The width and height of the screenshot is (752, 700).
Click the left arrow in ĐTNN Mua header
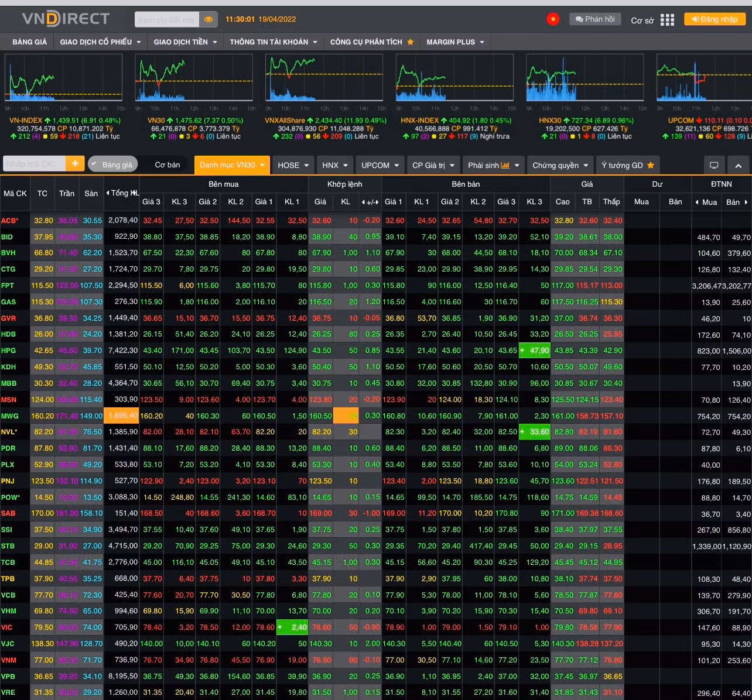click(697, 202)
